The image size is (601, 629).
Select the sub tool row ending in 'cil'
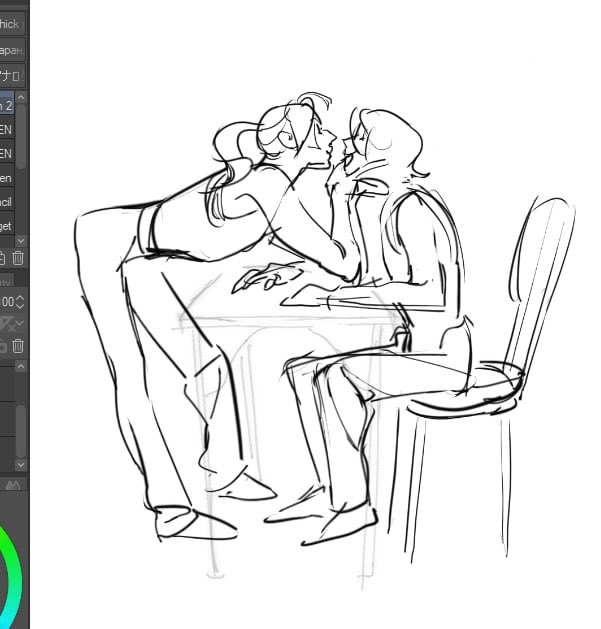tap(7, 201)
